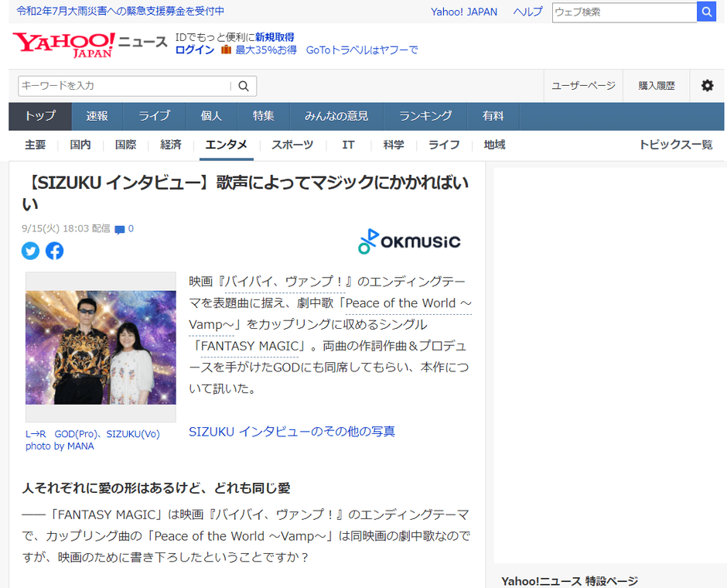Click the blue web search button top right
This screenshot has height=588, width=727.
[706, 12]
